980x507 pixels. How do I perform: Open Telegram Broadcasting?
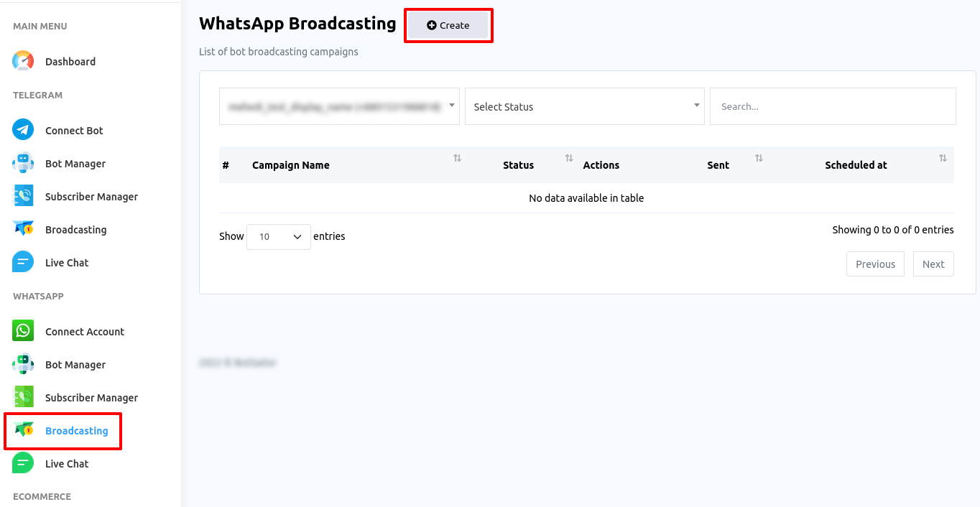pos(75,229)
